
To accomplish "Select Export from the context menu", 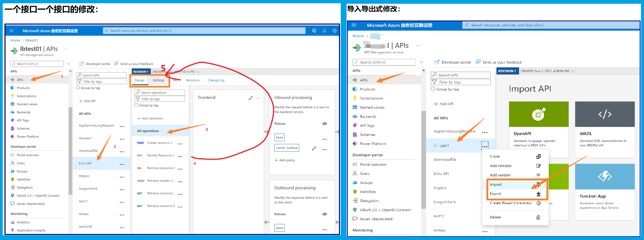I will 496,194.
